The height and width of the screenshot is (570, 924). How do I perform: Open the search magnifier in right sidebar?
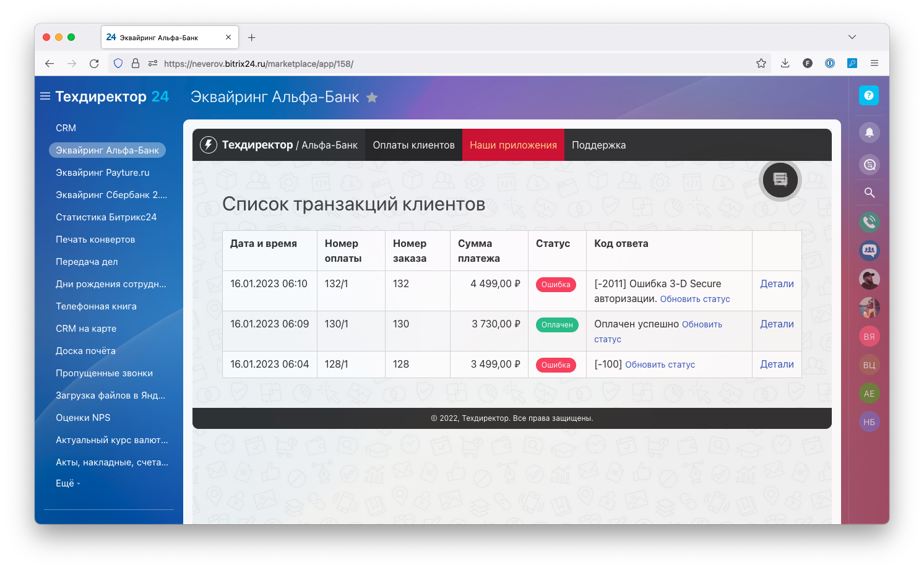[869, 193]
